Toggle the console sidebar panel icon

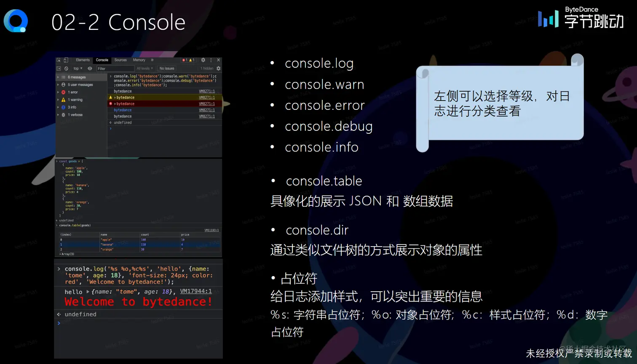[59, 68]
